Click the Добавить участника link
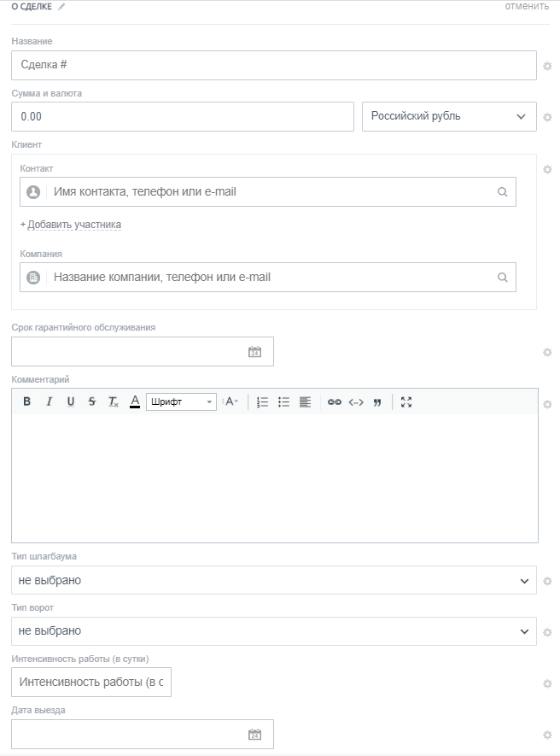This screenshot has width=560, height=756. tap(73, 225)
